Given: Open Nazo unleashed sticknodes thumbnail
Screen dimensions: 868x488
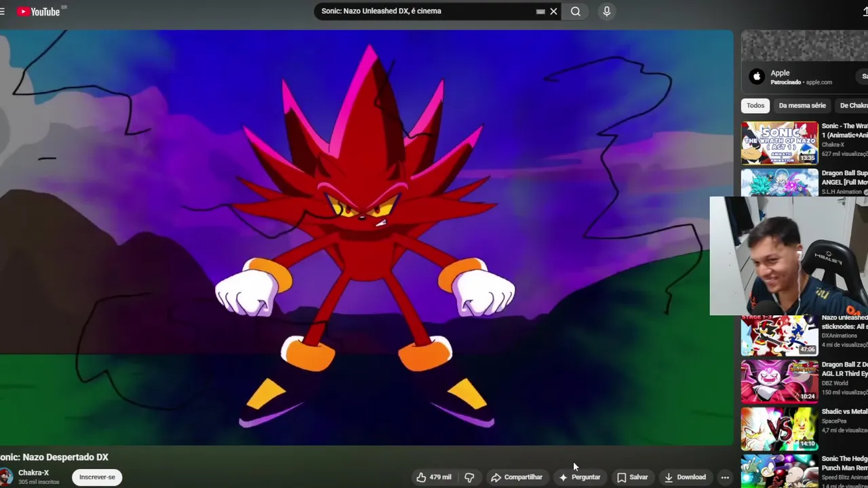Looking at the screenshot, I should (779, 335).
